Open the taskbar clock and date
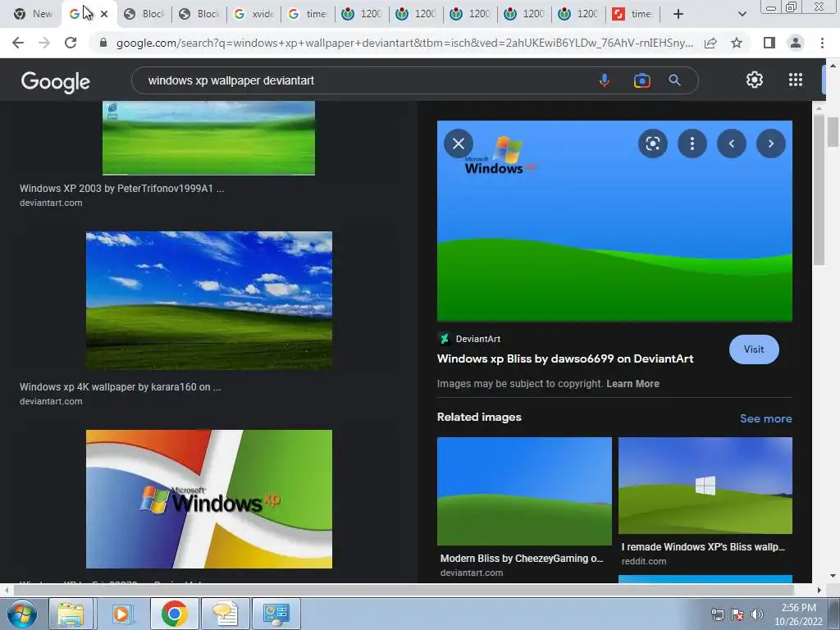The width and height of the screenshot is (840, 630). (x=798, y=614)
